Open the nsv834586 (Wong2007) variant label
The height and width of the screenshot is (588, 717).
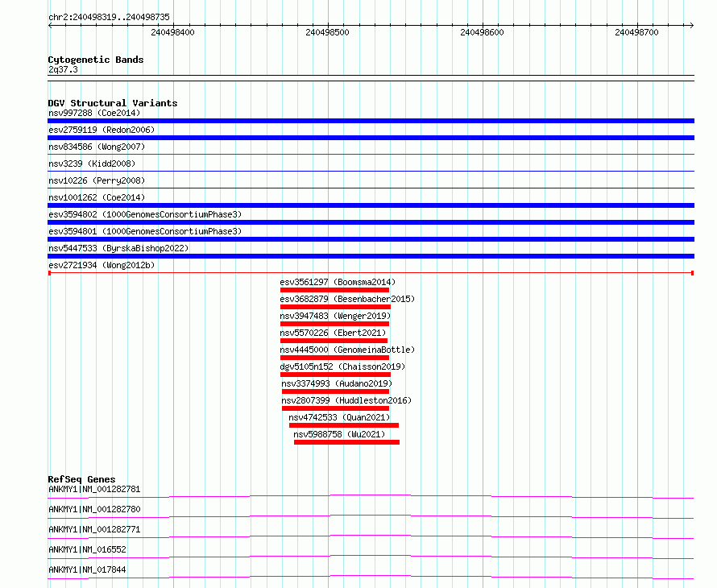click(97, 147)
